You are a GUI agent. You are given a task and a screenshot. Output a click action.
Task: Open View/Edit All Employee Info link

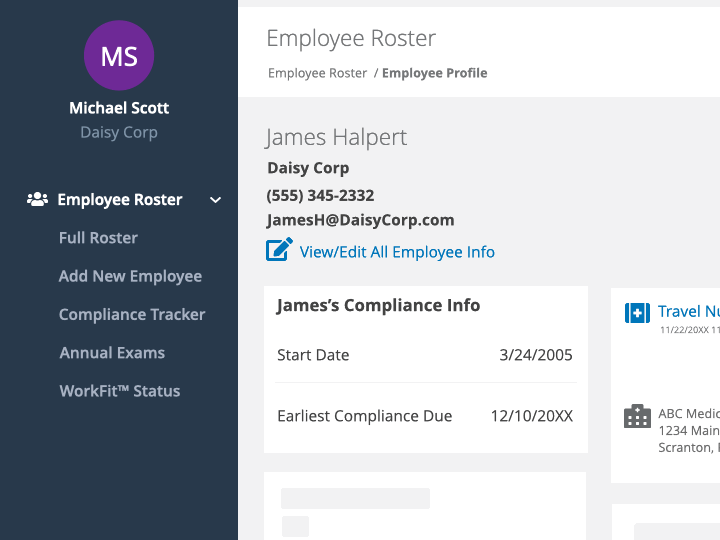[x=397, y=252]
